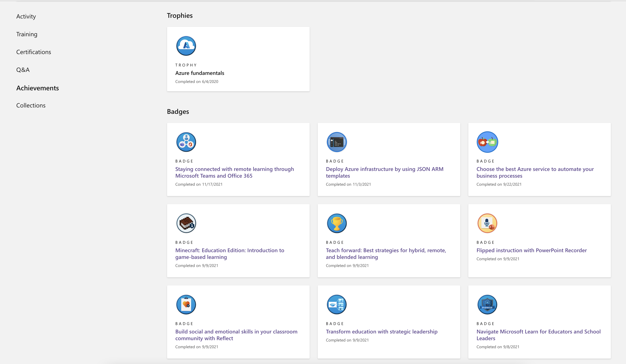Click the Trophies section heading

[x=180, y=16]
